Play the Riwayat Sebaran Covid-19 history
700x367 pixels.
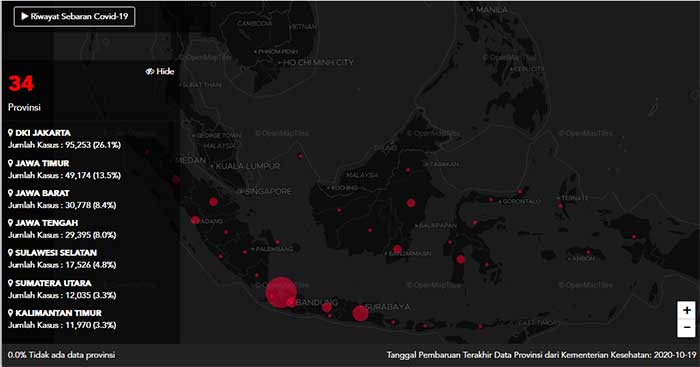tap(75, 17)
